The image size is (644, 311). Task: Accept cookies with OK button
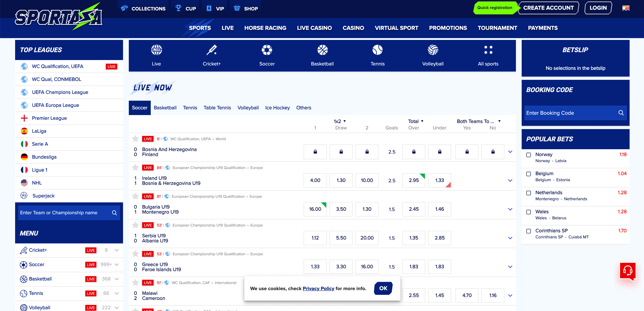point(383,288)
